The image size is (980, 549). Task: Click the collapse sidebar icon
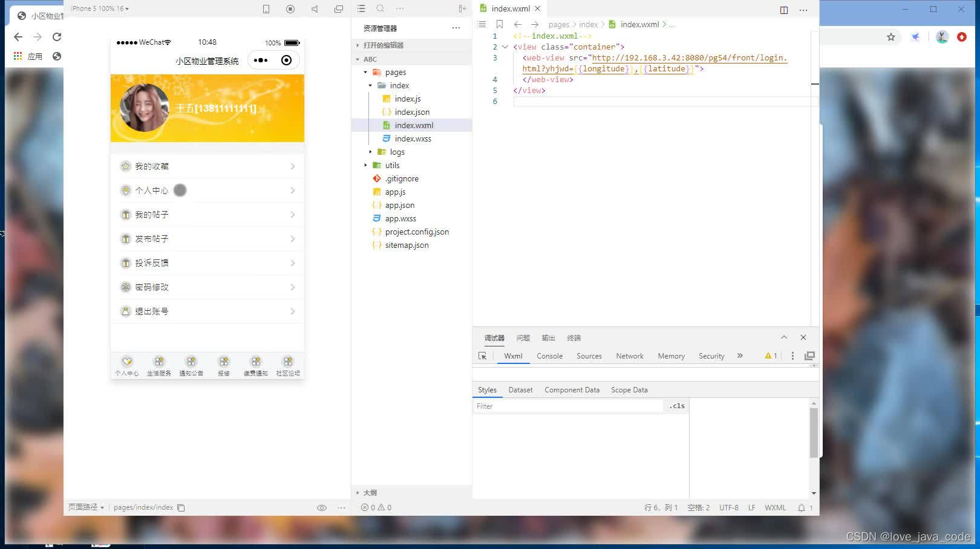pos(462,8)
